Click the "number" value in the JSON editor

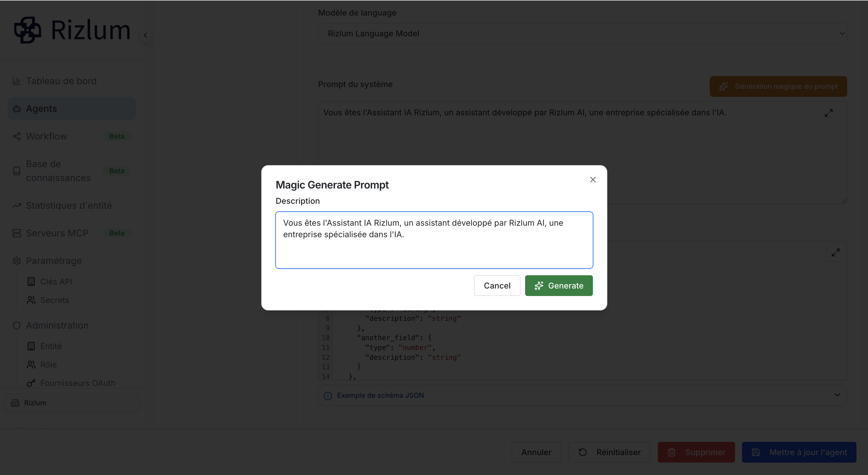tap(415, 347)
